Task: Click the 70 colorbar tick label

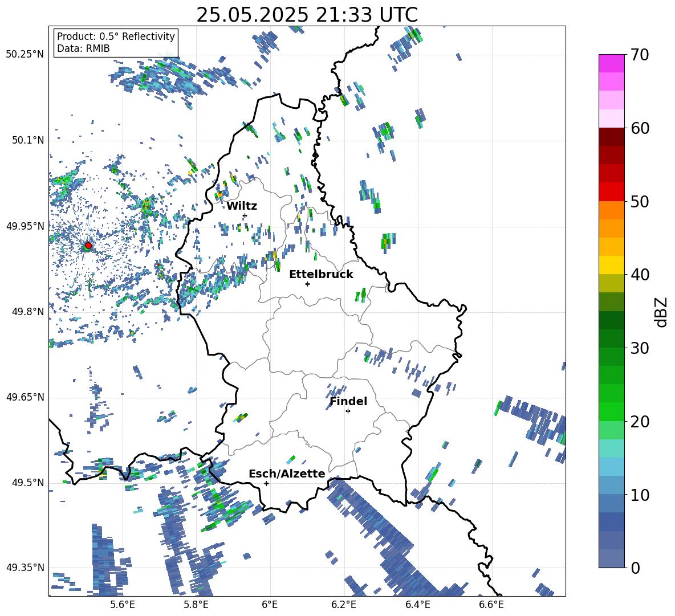Action: [640, 55]
